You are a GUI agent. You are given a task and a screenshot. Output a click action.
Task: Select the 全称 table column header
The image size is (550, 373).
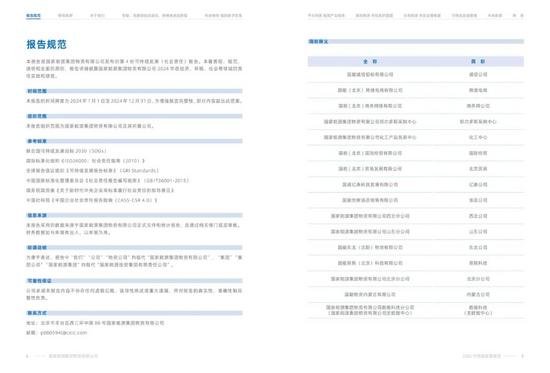click(370, 61)
